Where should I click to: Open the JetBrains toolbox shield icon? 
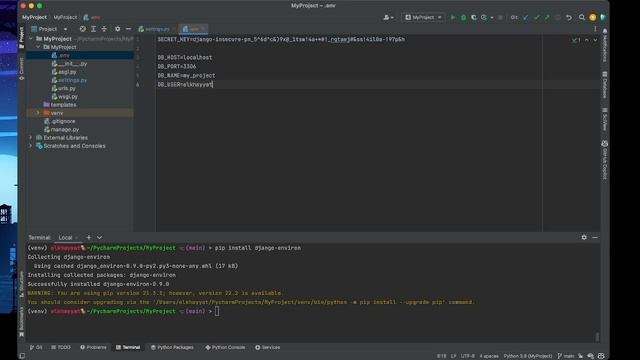(x=603, y=18)
